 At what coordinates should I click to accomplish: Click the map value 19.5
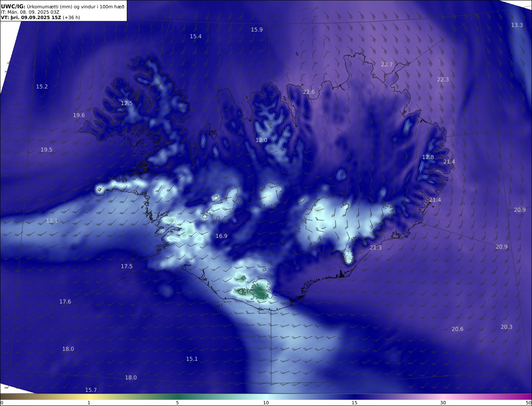[x=47, y=150]
